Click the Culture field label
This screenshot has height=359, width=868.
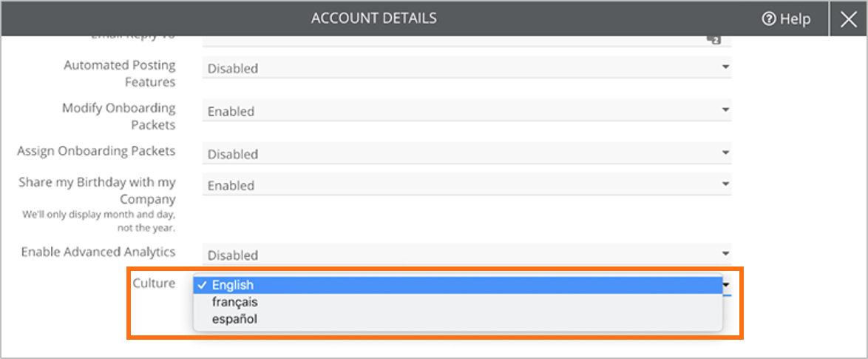point(154,283)
